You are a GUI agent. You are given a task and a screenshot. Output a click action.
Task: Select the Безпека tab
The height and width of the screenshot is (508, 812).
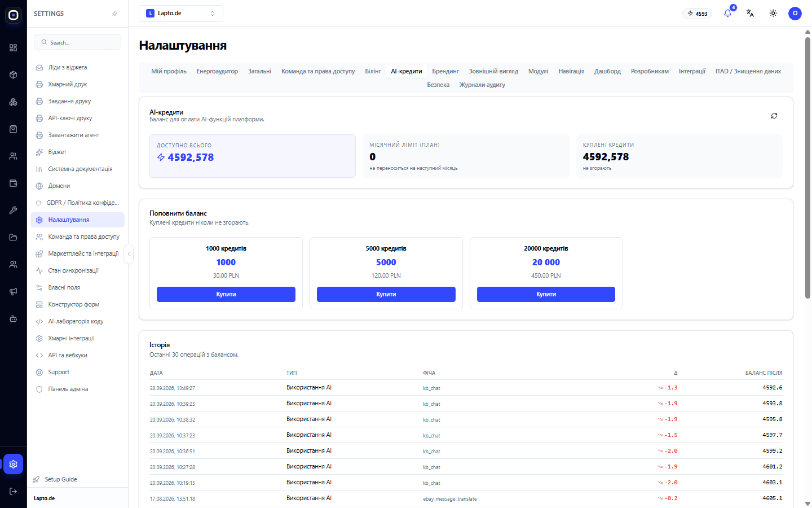(438, 85)
